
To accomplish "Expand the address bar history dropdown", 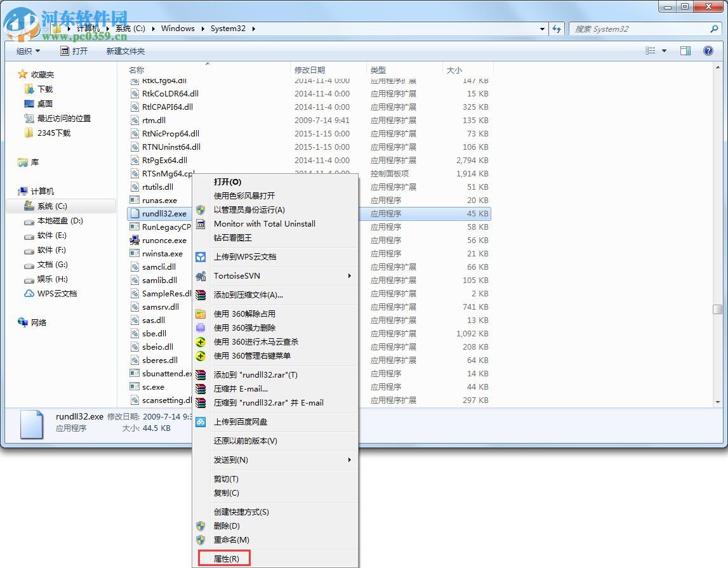I will click(x=541, y=29).
